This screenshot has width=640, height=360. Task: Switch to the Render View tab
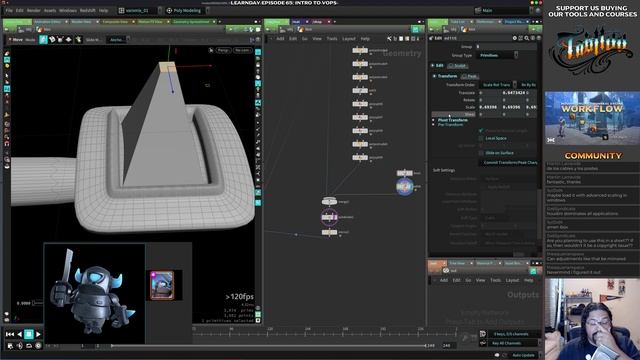click(82, 22)
